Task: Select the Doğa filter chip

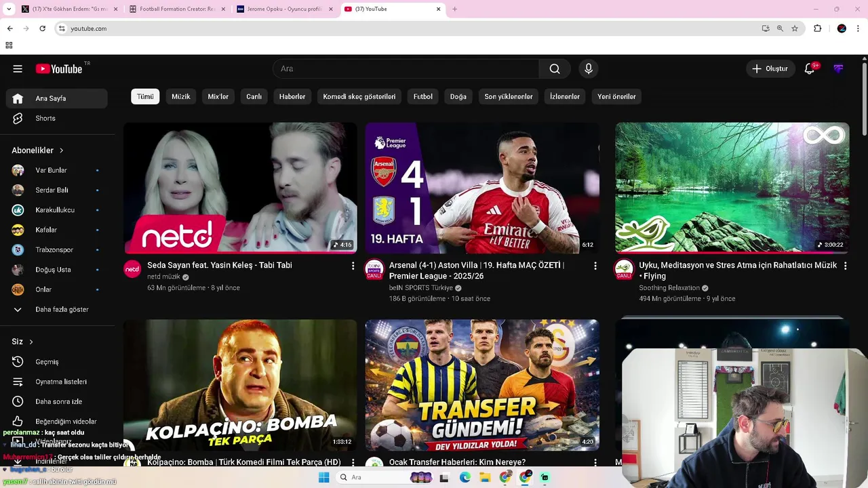Action: pos(458,96)
